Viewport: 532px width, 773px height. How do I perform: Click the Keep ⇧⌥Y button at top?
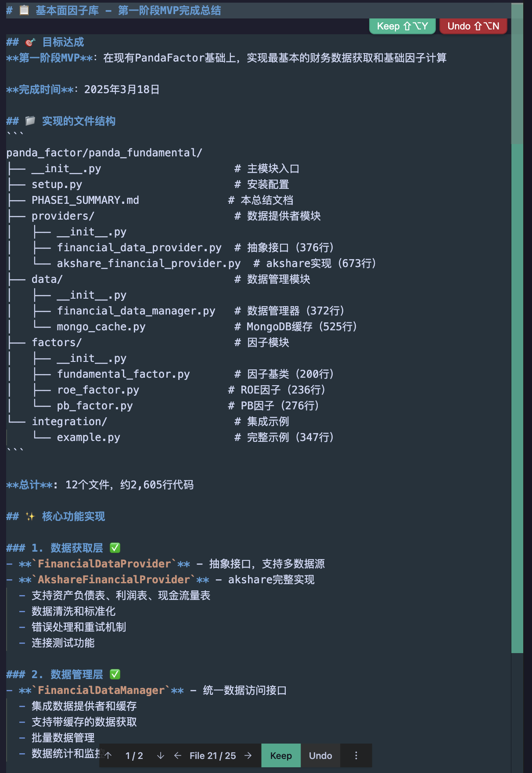(x=403, y=26)
